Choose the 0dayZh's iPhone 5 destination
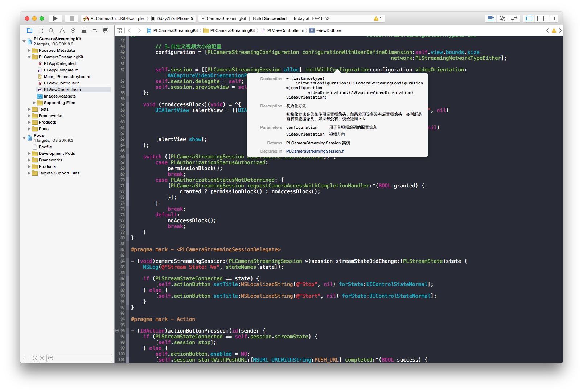This screenshot has width=583, height=392. click(172, 18)
